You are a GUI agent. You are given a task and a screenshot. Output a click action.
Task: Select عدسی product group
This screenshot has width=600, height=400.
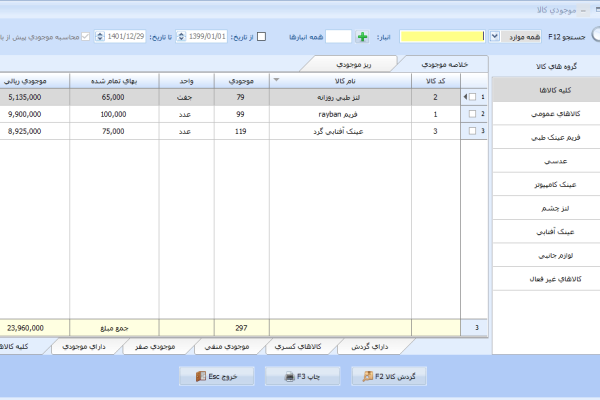pos(546,161)
